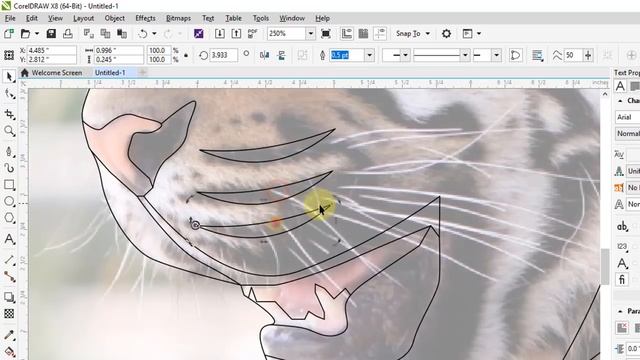
Task: Open the line style dropdown
Action: 465,55
